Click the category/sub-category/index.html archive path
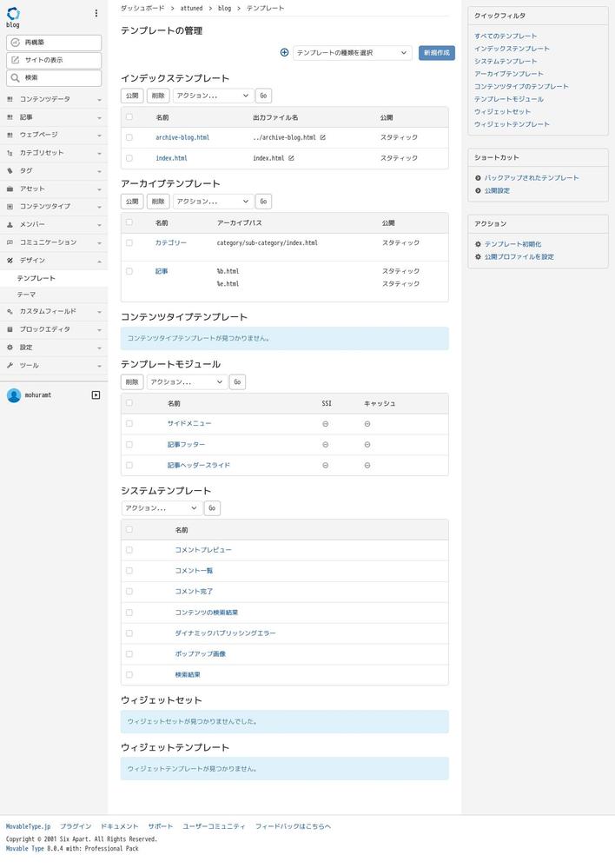615x868 pixels. [268, 243]
